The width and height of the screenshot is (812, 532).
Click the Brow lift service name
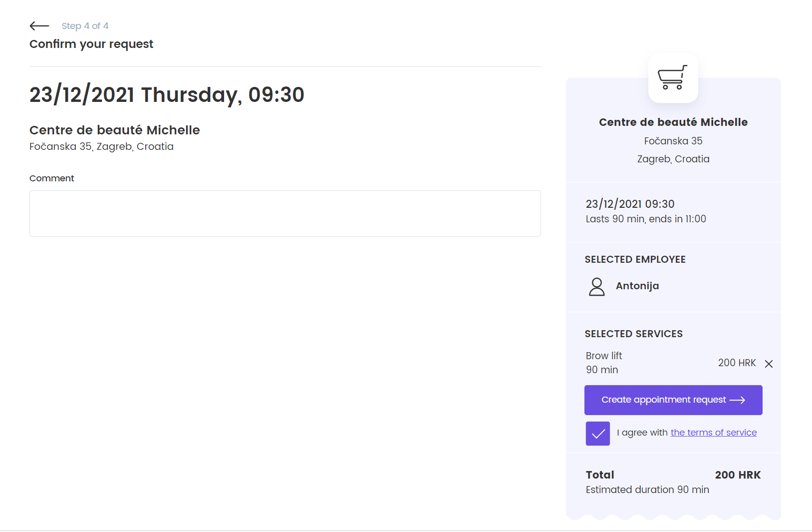(604, 356)
